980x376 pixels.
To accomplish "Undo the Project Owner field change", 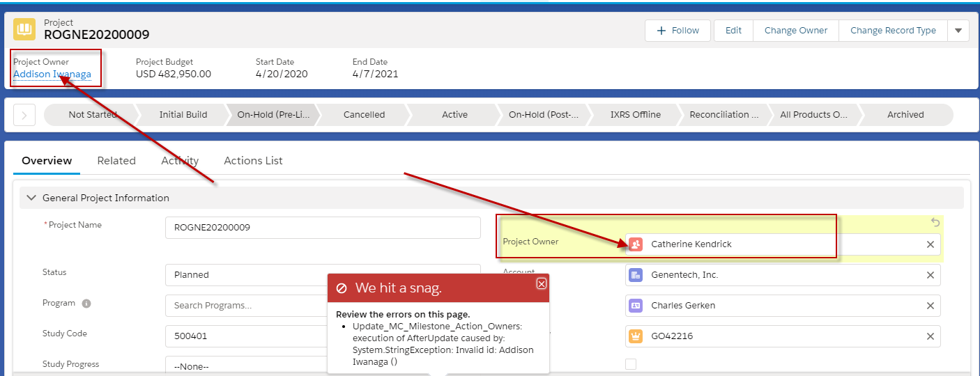I will point(935,223).
